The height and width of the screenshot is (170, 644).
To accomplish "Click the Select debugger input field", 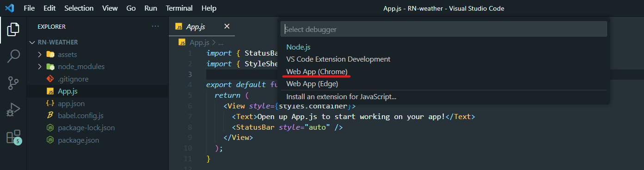I will 444,29.
